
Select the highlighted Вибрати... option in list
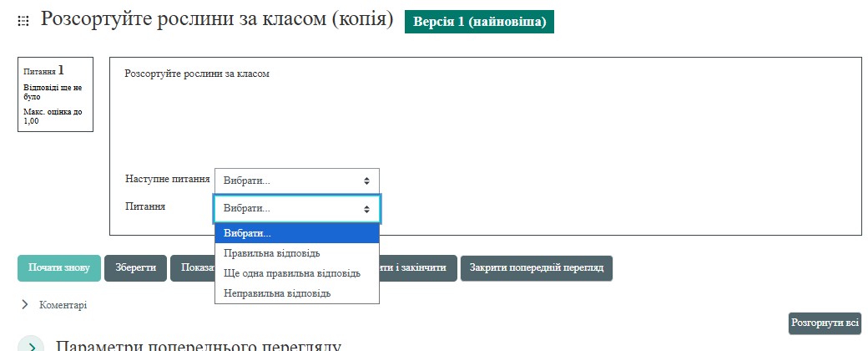pyautogui.click(x=296, y=233)
